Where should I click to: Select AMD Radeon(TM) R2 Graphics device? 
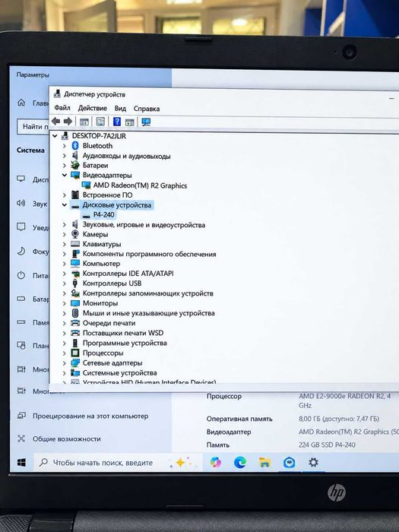coord(140,185)
